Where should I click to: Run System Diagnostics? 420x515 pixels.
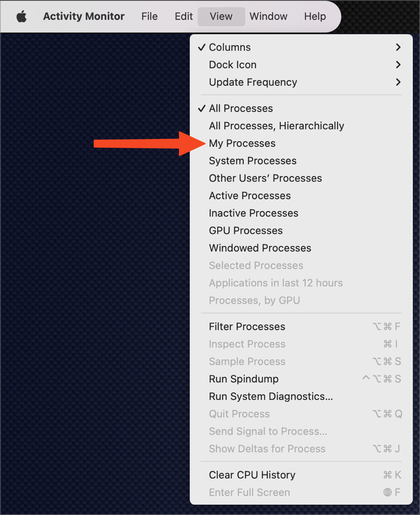pyautogui.click(x=271, y=396)
